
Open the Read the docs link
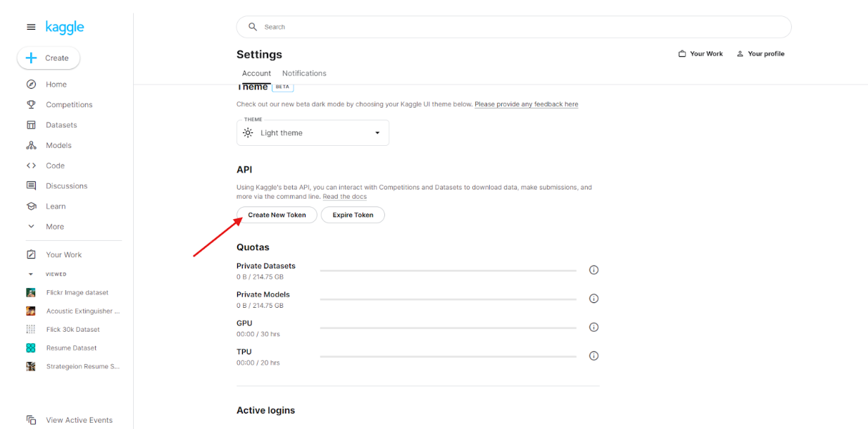click(344, 197)
